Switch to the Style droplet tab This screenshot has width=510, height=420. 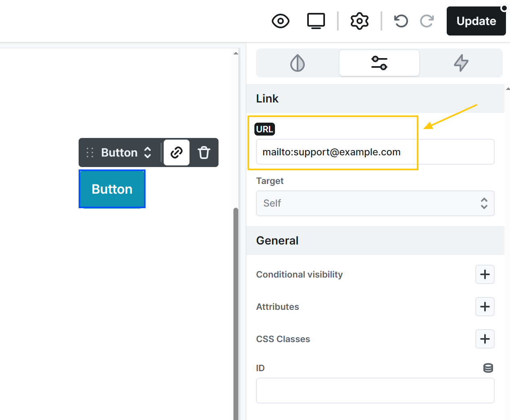tap(298, 63)
